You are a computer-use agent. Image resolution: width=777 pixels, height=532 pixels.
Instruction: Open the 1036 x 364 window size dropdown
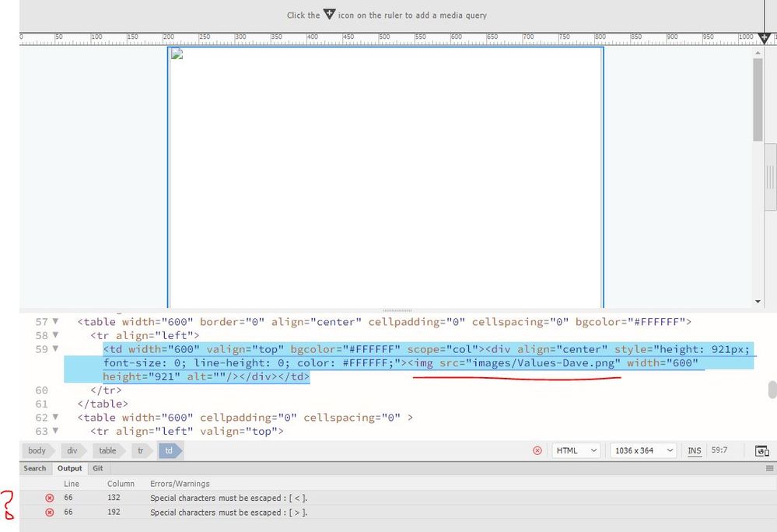[642, 450]
